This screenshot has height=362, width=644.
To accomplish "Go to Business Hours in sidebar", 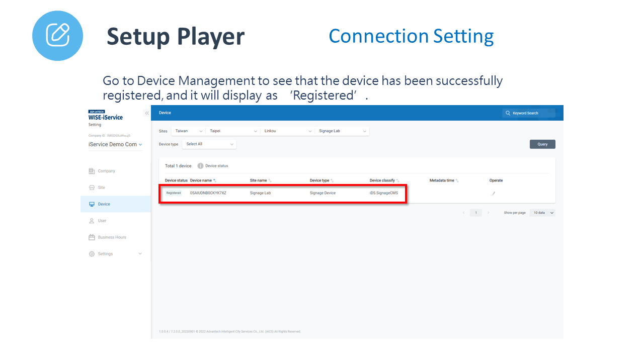I will (112, 237).
